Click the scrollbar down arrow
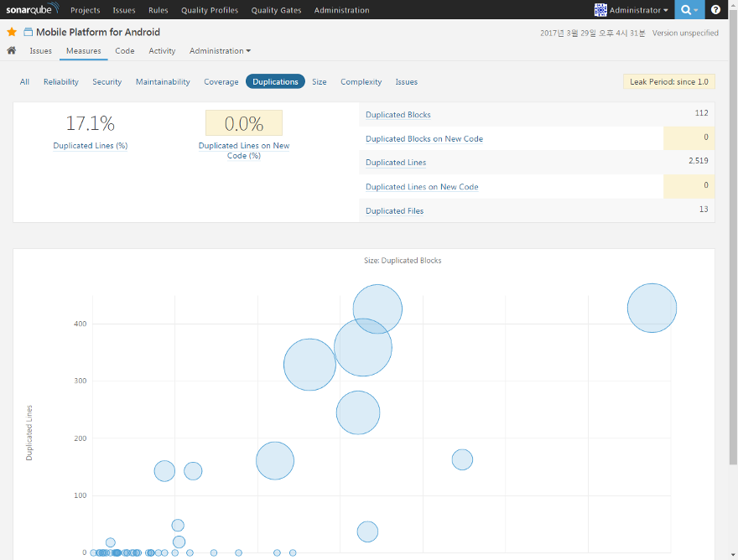 pyautogui.click(x=733, y=555)
